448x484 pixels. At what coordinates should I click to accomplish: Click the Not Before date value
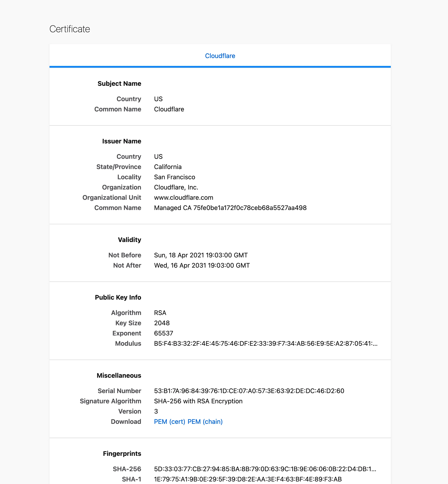[201, 255]
